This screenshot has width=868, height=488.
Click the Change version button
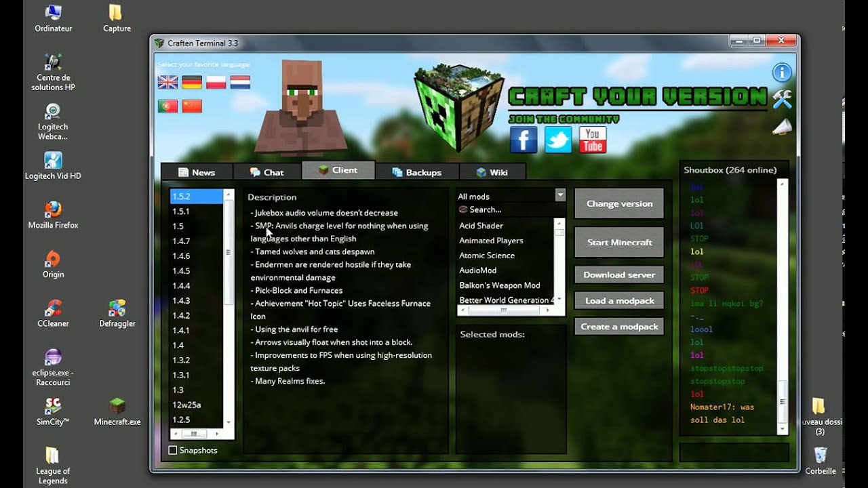619,203
